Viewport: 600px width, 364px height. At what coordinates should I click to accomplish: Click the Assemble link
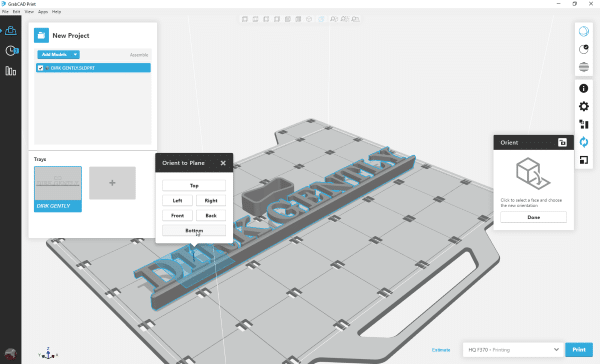click(x=139, y=55)
